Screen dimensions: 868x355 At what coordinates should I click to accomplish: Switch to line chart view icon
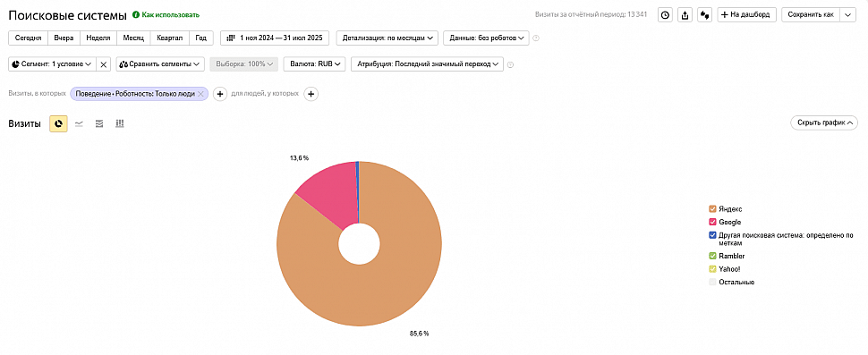pos(79,124)
